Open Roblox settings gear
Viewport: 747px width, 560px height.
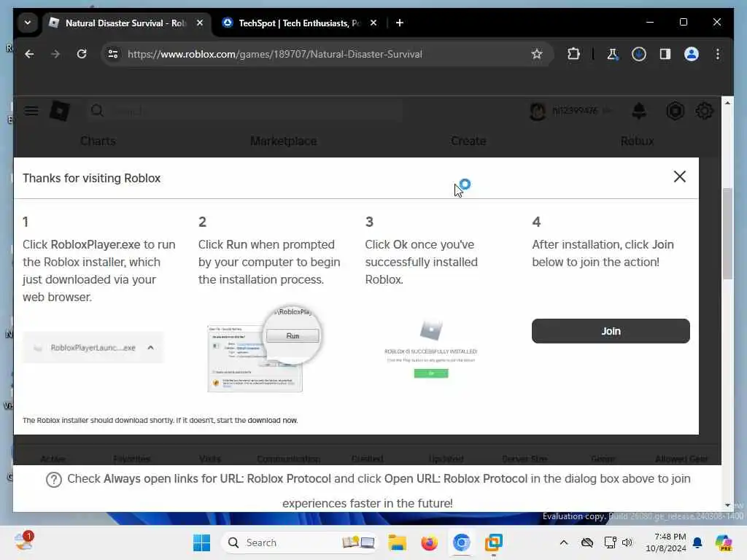pyautogui.click(x=704, y=111)
